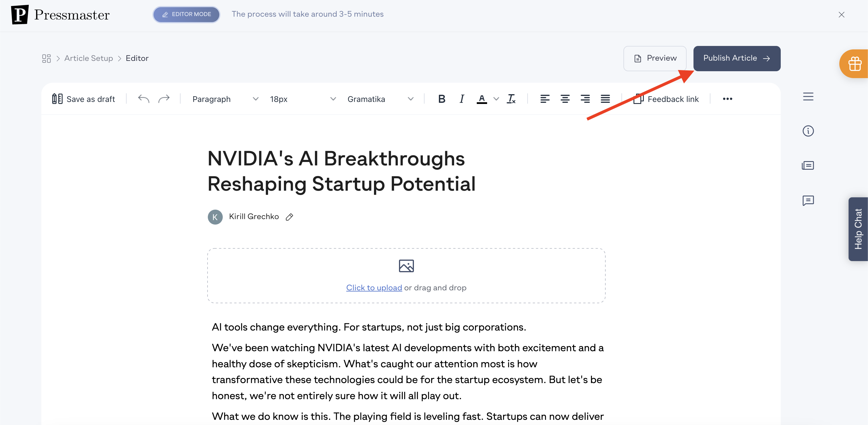The width and height of the screenshot is (868, 425).
Task: Click the 'AI tools change everything' paragraph
Action: point(369,327)
